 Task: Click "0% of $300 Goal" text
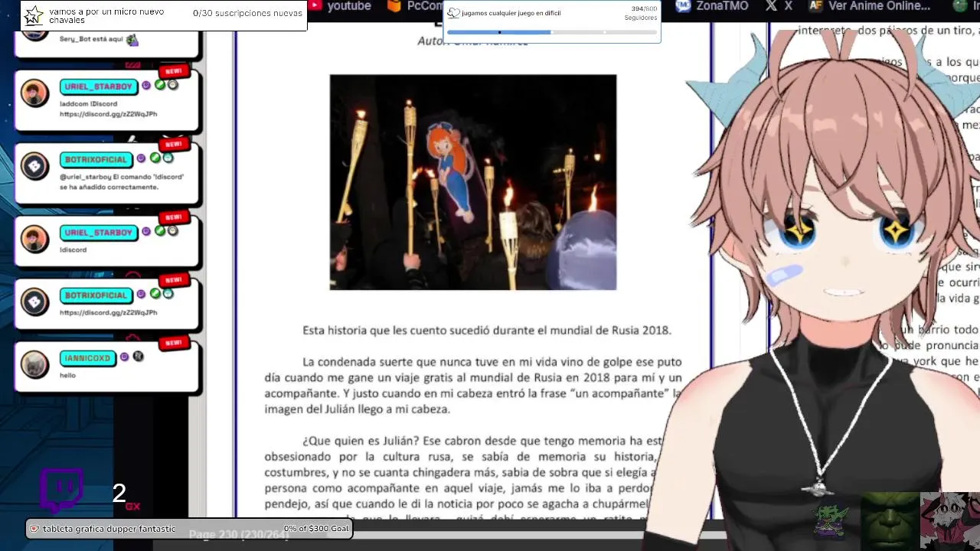316,529
